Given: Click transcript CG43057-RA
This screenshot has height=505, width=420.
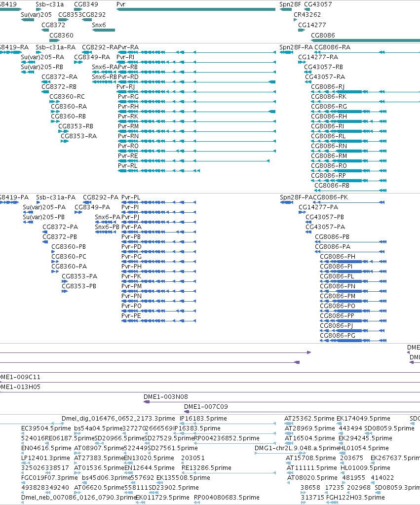Looking at the screenshot, I should pos(308,82).
